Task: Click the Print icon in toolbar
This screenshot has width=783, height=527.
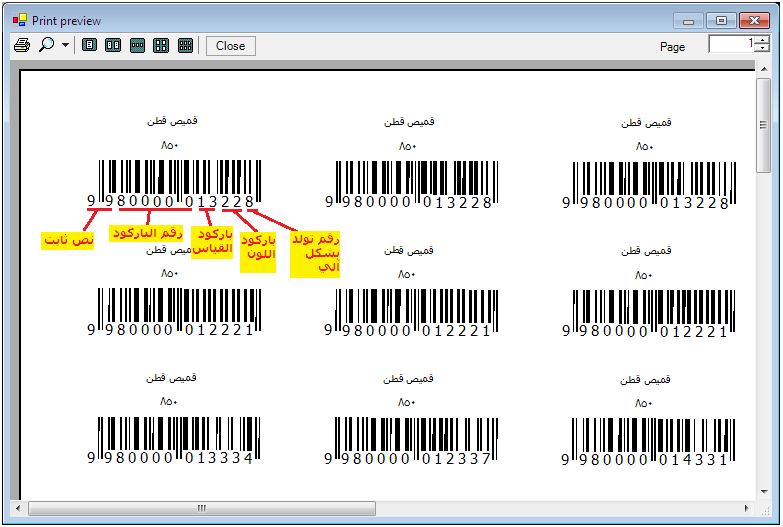Action: (x=22, y=45)
